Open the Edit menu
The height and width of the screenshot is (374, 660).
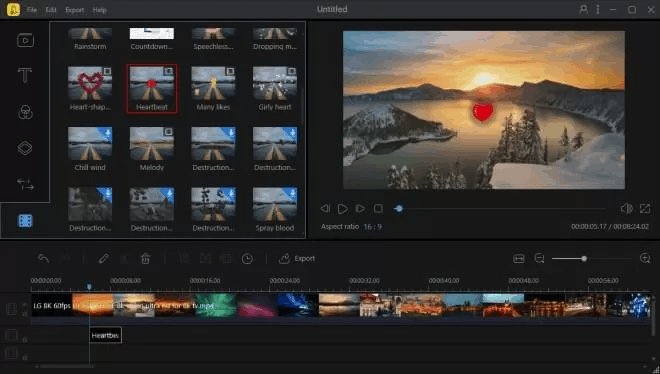pos(51,10)
